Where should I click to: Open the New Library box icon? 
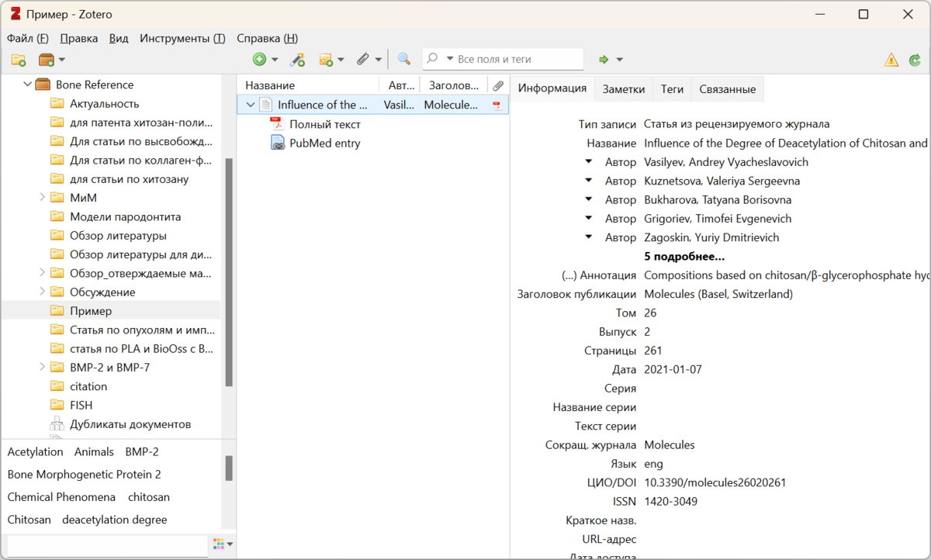(46, 60)
